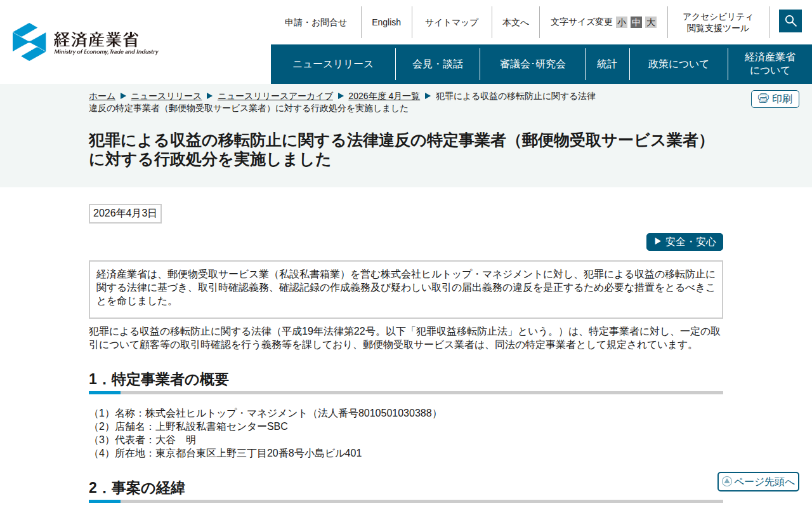This screenshot has height=508, width=812.
Task: Set font size to 小
Action: (622, 22)
